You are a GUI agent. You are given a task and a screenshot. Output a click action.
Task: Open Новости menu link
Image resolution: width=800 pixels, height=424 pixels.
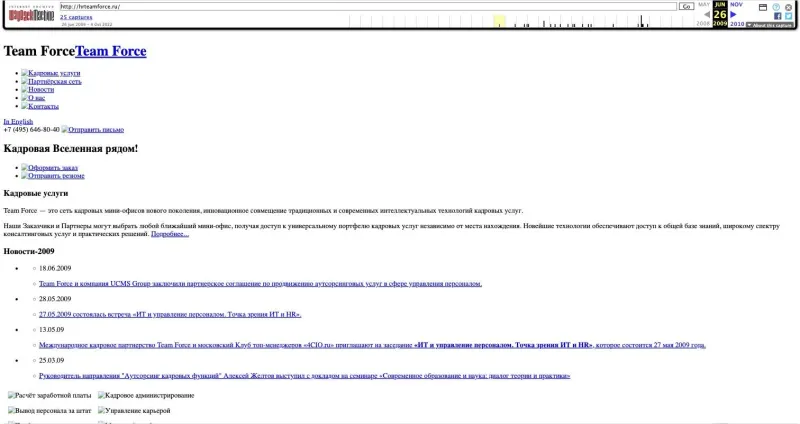point(37,89)
